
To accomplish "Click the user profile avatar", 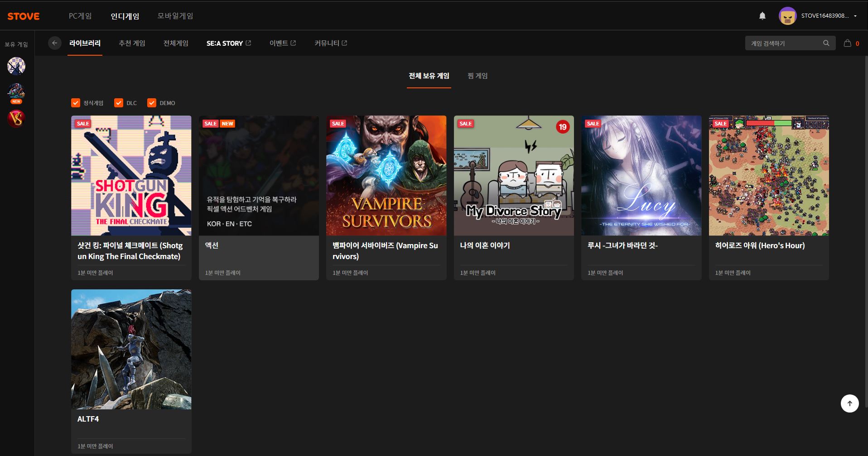I will pyautogui.click(x=787, y=16).
